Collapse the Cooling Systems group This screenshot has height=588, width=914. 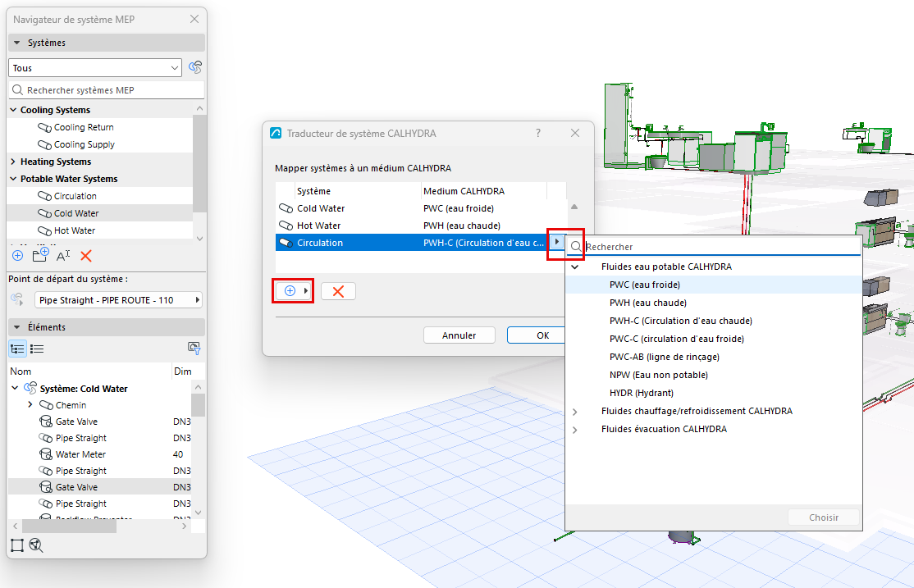click(13, 110)
